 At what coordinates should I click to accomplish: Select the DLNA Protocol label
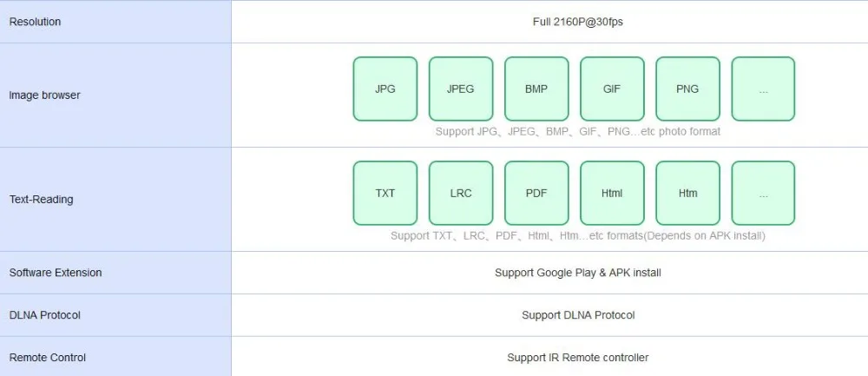45,315
